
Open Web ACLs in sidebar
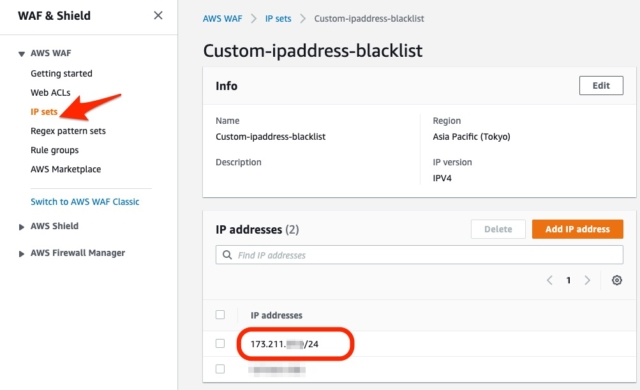[x=50, y=93]
